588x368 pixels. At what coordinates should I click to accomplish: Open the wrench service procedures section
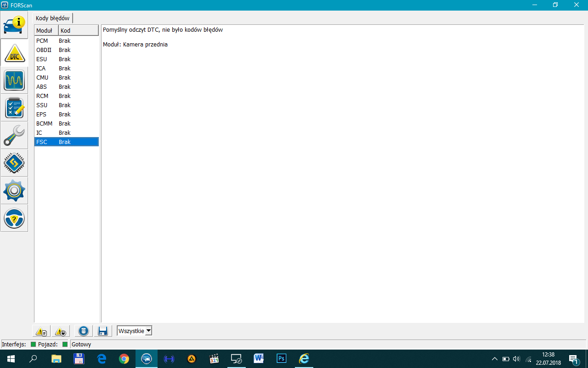[14, 135]
